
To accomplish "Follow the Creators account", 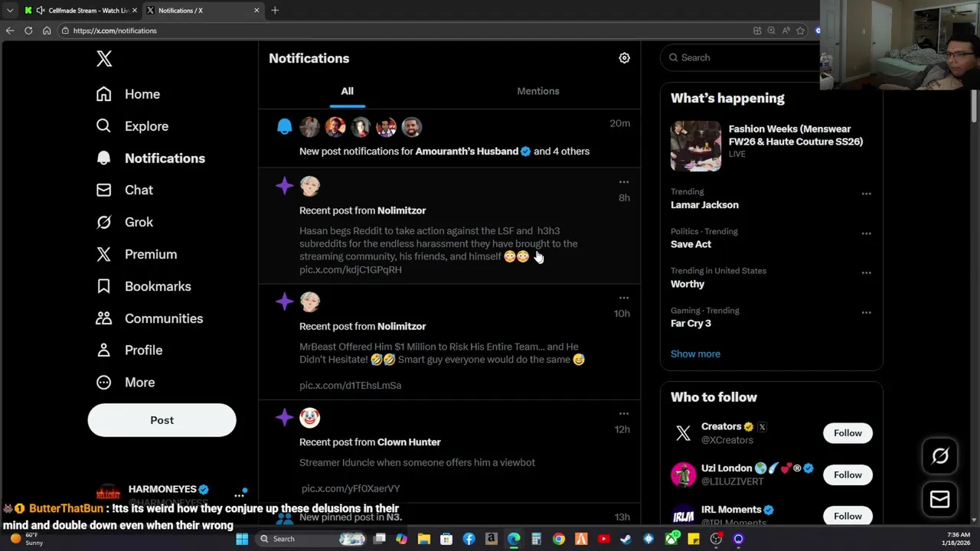I will [x=848, y=433].
